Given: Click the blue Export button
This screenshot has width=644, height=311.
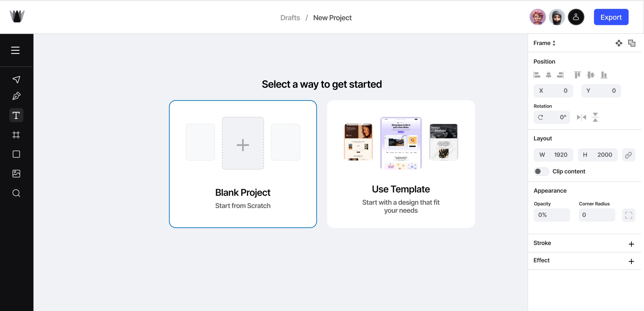Looking at the screenshot, I should 611,17.
